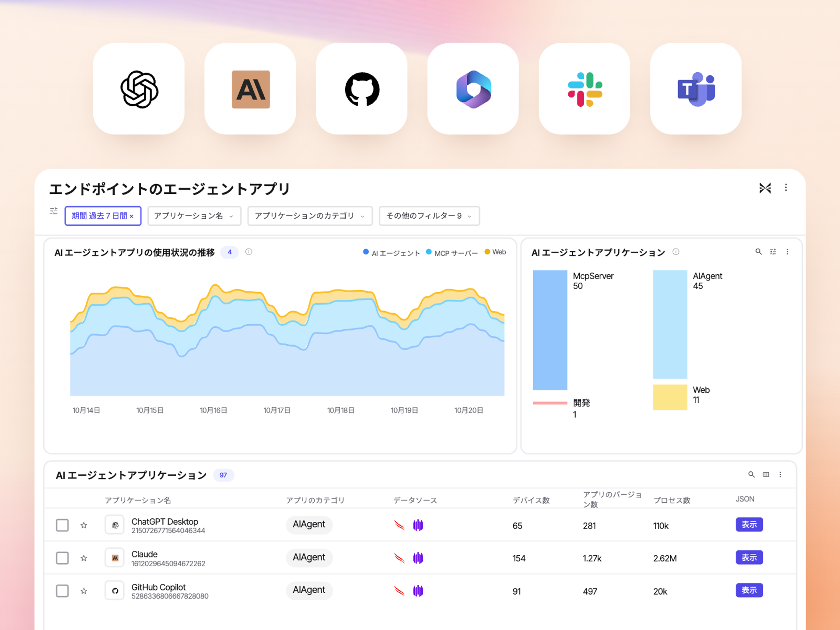Click the AIAgent 45 light blue bar

point(670,324)
